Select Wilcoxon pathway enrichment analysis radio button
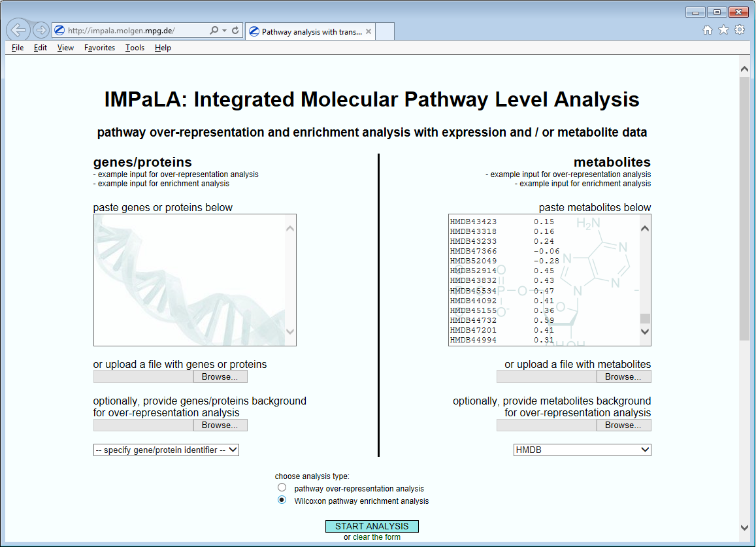 [282, 500]
